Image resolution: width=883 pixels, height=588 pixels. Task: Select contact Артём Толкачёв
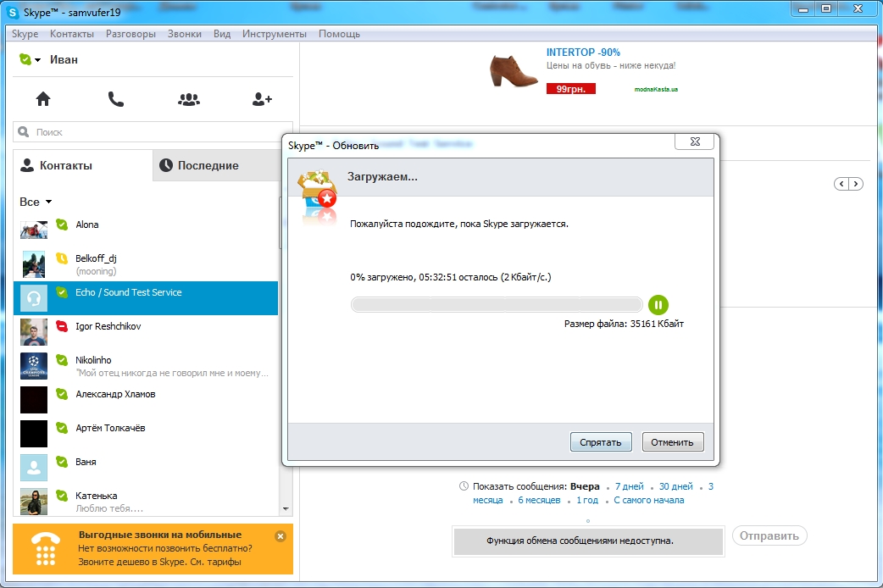click(146, 433)
